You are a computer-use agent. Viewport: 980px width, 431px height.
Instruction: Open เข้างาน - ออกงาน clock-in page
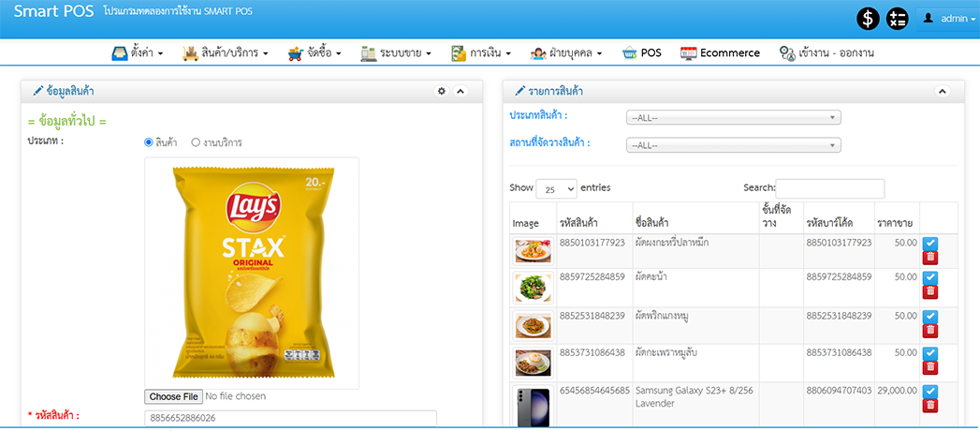(826, 53)
